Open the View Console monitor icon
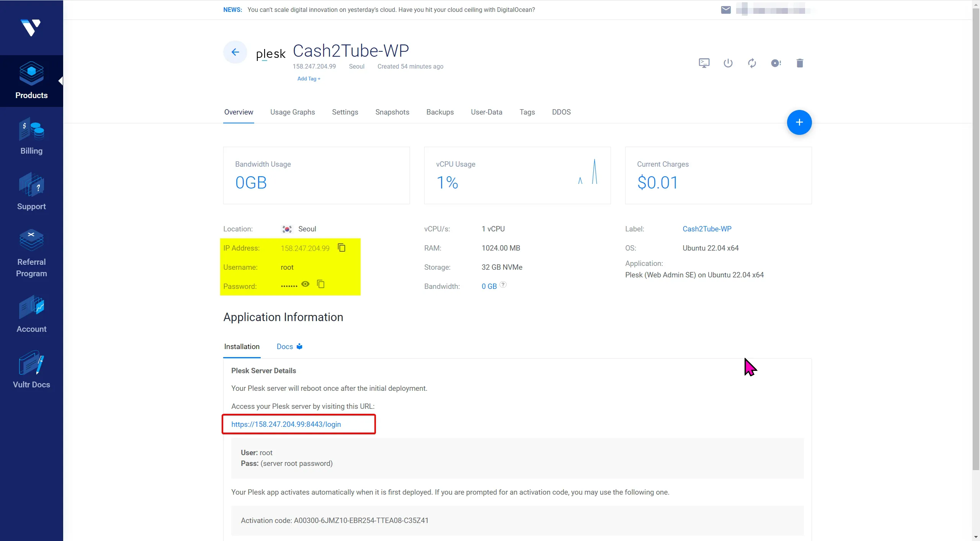 (x=704, y=63)
